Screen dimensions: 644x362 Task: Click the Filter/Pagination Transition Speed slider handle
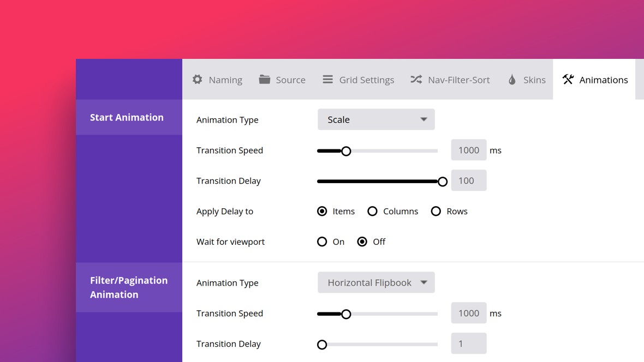(x=346, y=314)
